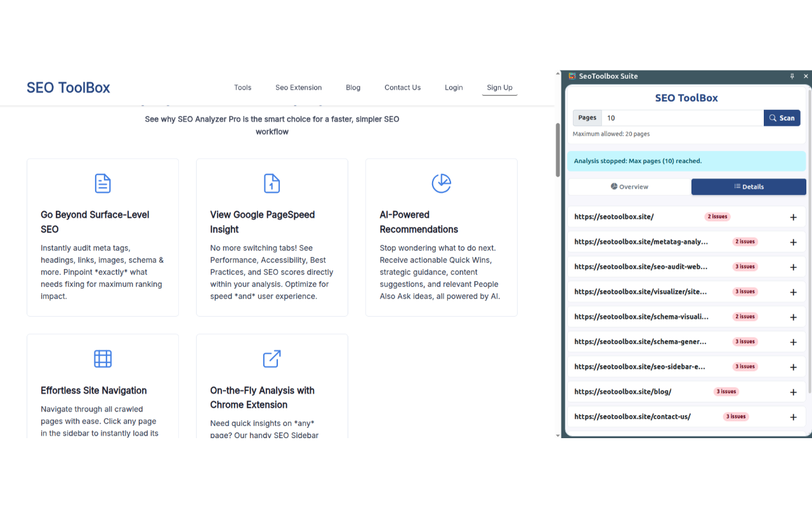This screenshot has height=508, width=812.
Task: Click the pin icon on SeoToolbox Suite header
Action: (792, 76)
